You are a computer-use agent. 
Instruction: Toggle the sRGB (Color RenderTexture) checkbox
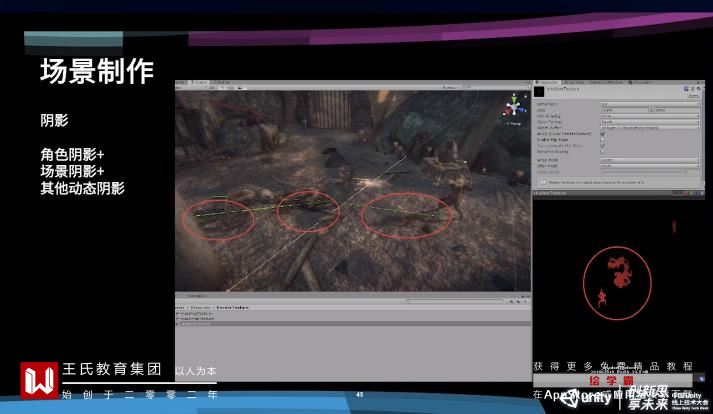click(603, 134)
